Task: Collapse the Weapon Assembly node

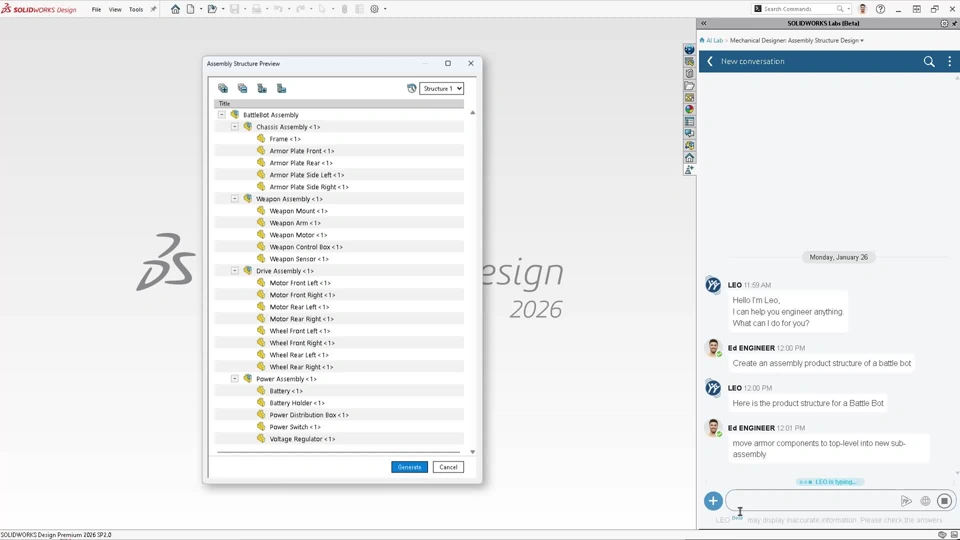Action: (x=234, y=199)
